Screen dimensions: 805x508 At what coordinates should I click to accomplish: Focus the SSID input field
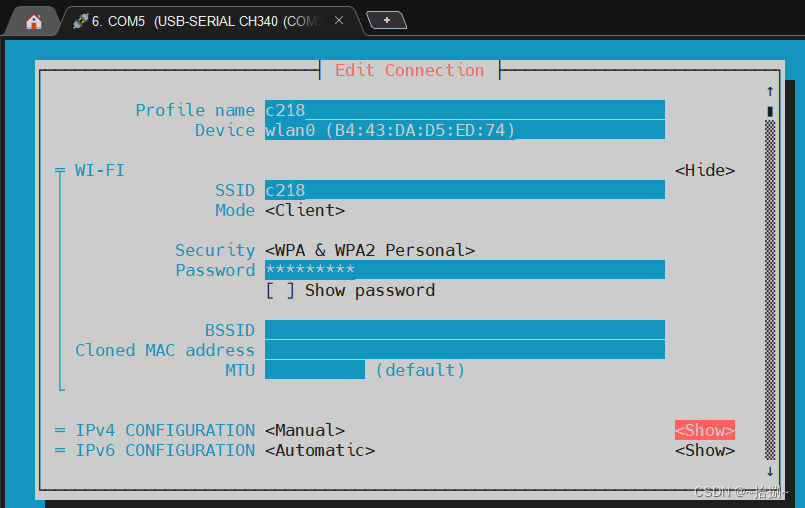coord(465,190)
